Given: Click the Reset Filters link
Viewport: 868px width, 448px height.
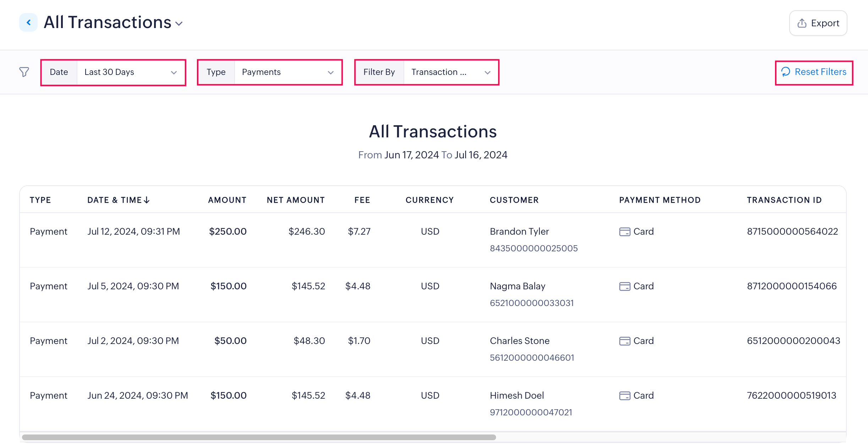Looking at the screenshot, I should (820, 72).
